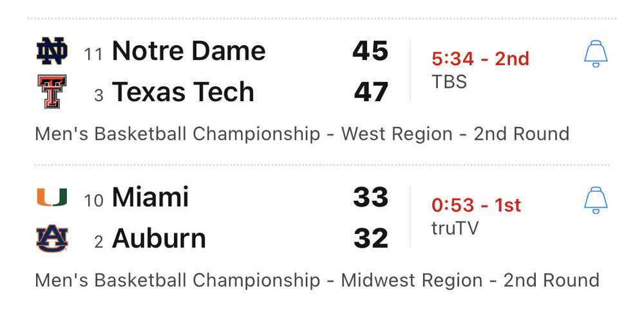Tap the Auburn Tigers logo
644x310 pixels.
tap(52, 239)
